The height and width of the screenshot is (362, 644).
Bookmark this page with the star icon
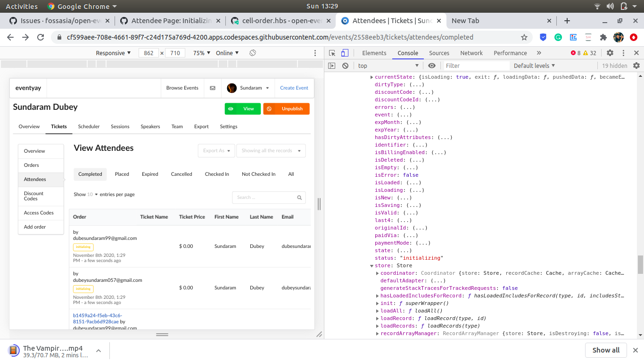click(x=524, y=37)
